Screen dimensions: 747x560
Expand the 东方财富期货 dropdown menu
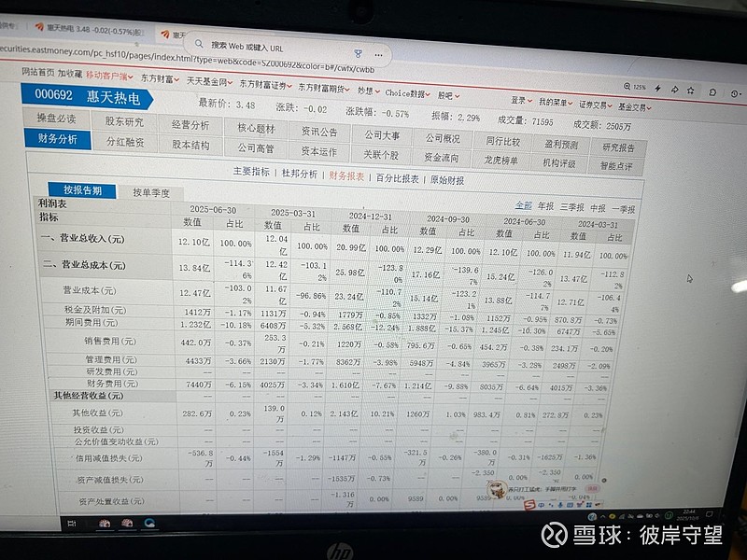point(324,88)
